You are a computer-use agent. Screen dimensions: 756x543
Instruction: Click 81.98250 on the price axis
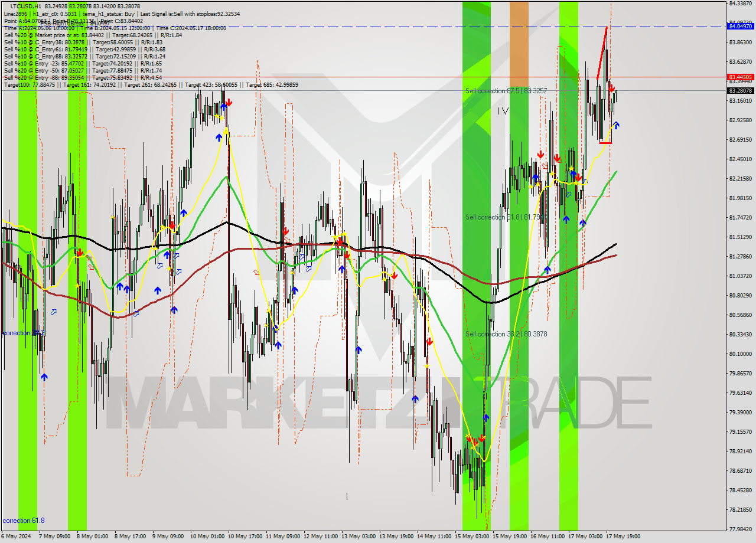(740, 198)
